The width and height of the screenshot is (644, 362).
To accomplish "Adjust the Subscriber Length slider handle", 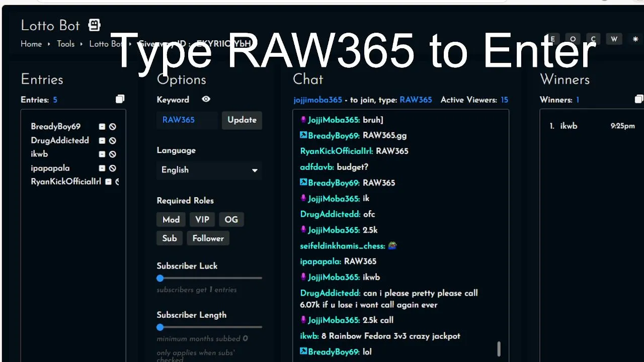I will (160, 327).
